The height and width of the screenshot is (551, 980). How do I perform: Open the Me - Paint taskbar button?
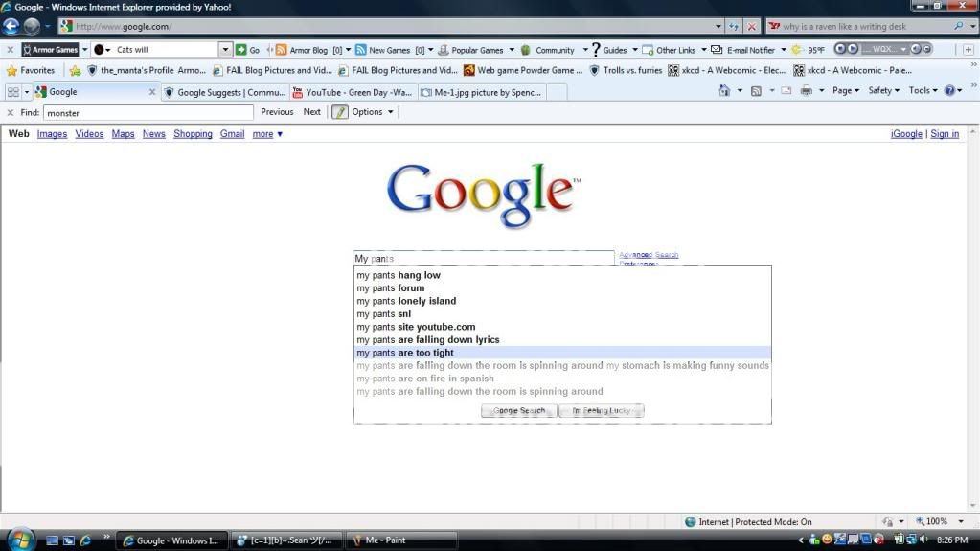click(402, 540)
